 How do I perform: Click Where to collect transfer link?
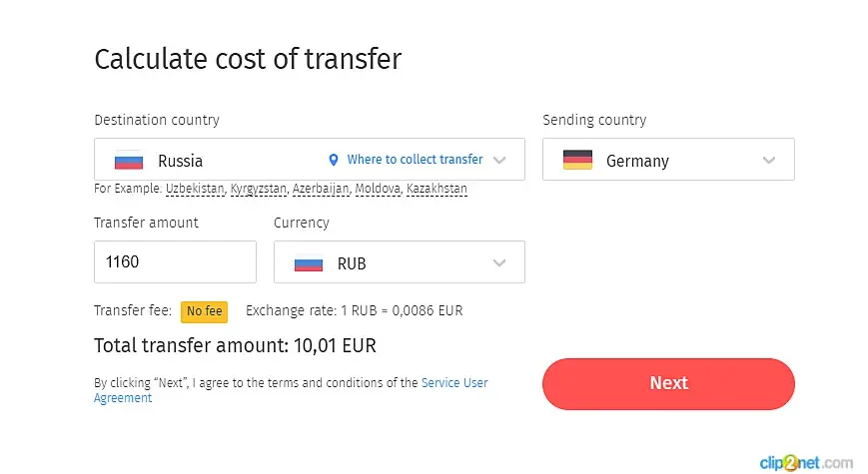[415, 160]
